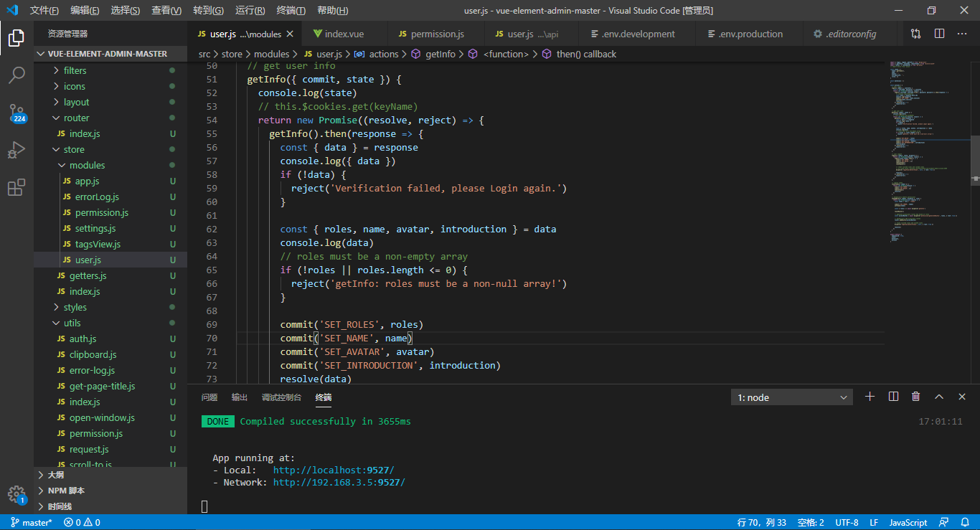
Task: Expand the 大纲 outline section
Action: pos(110,475)
